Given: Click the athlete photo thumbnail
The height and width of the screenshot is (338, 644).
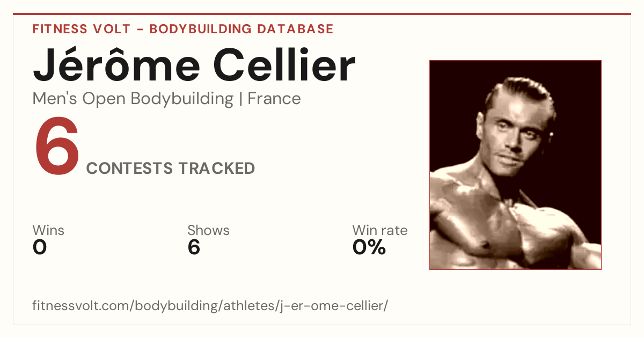Looking at the screenshot, I should click(x=515, y=165).
